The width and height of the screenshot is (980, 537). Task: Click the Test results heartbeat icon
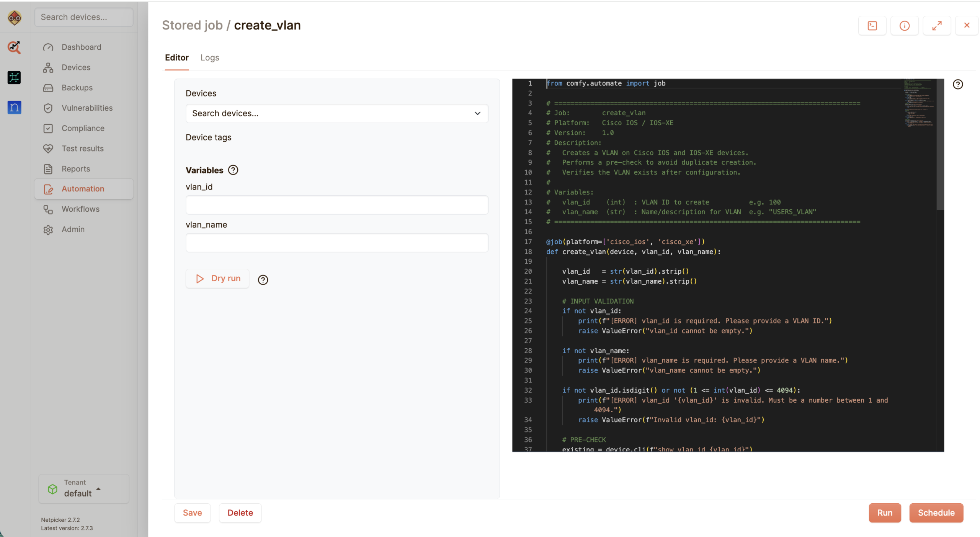tap(48, 149)
